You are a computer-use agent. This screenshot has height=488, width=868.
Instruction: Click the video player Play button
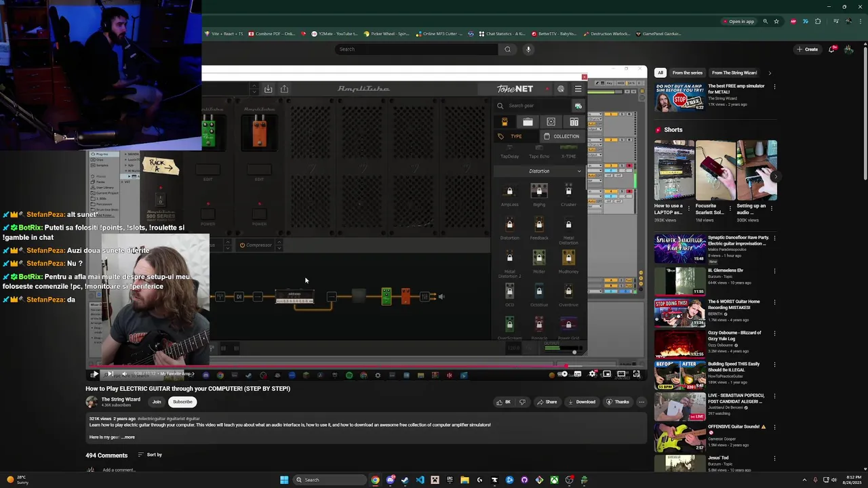tap(94, 374)
